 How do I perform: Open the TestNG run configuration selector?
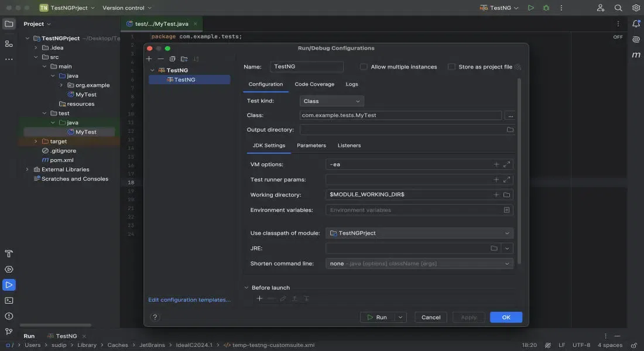[499, 8]
